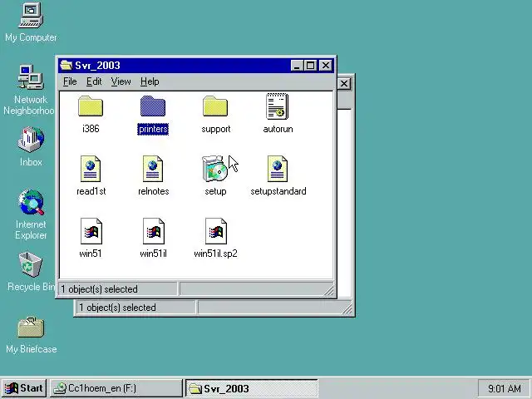Select the setupstandard document icon

(277, 169)
